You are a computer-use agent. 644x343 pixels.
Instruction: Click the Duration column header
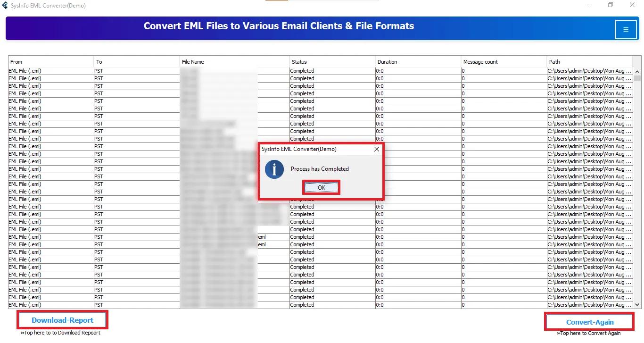pyautogui.click(x=418, y=62)
